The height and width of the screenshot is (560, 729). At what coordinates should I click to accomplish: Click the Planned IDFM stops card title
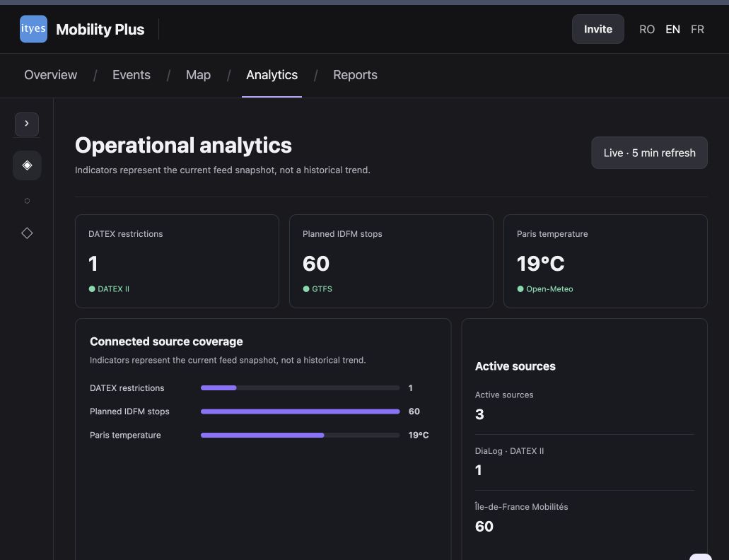click(x=342, y=234)
